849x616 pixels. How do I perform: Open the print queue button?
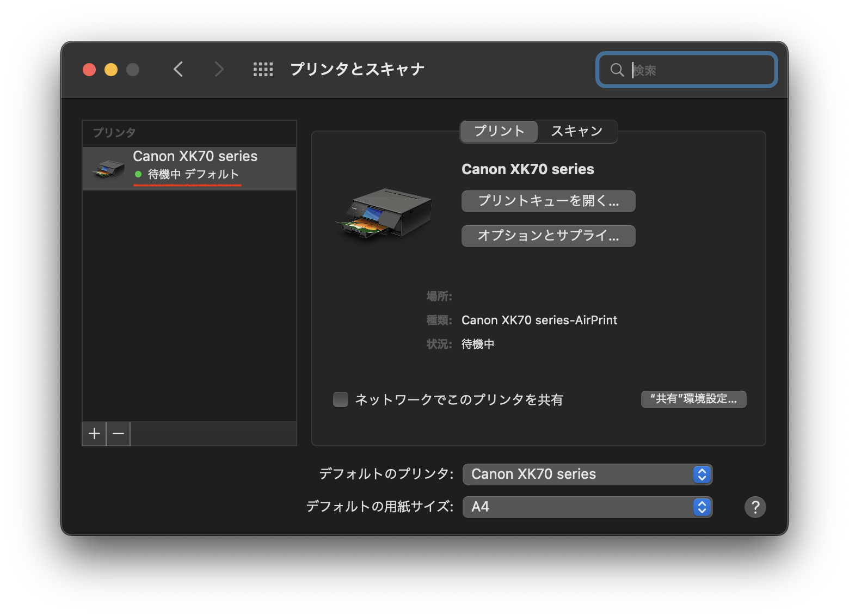pyautogui.click(x=548, y=201)
